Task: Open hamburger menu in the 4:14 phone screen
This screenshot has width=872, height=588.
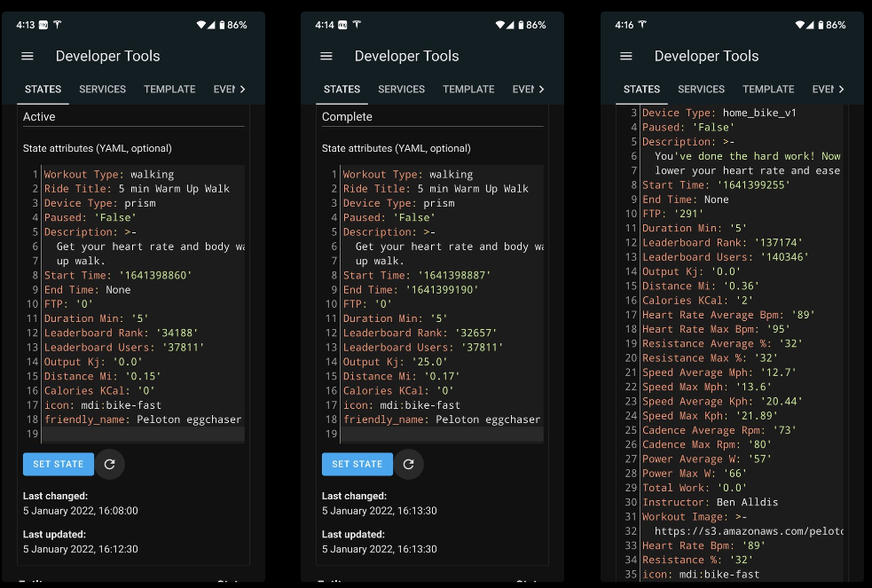Action: (x=326, y=56)
